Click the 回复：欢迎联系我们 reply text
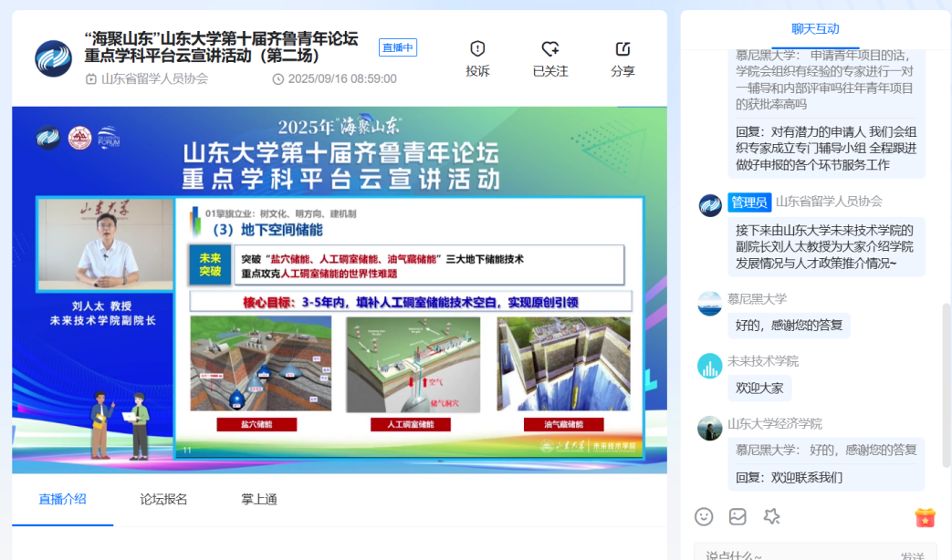952x560 pixels. tap(789, 478)
